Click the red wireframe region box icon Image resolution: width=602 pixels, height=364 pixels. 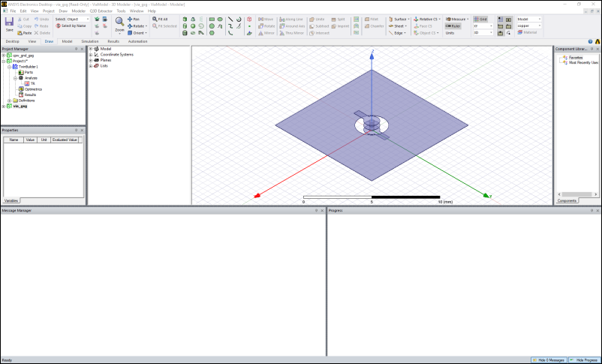click(x=249, y=20)
